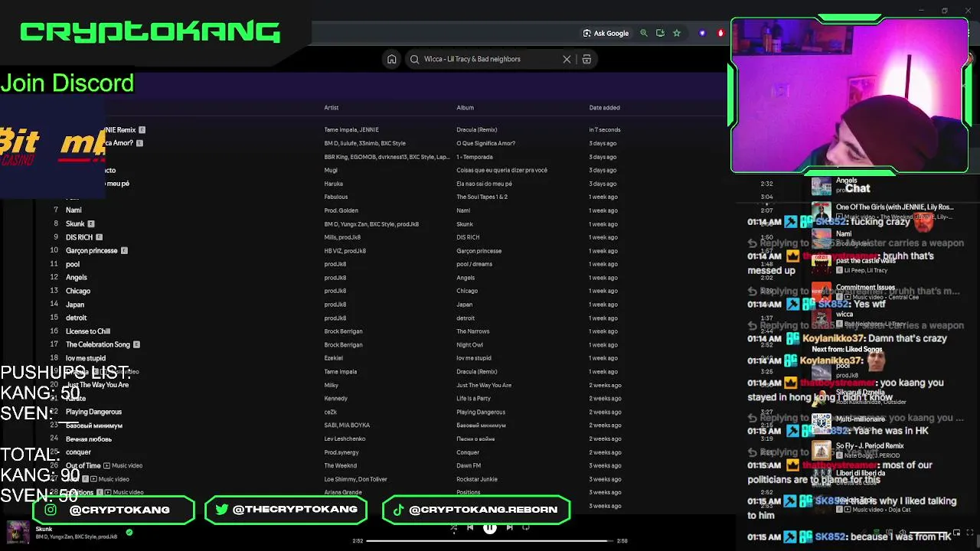Open album link Rockstar Junkie

pos(476,479)
